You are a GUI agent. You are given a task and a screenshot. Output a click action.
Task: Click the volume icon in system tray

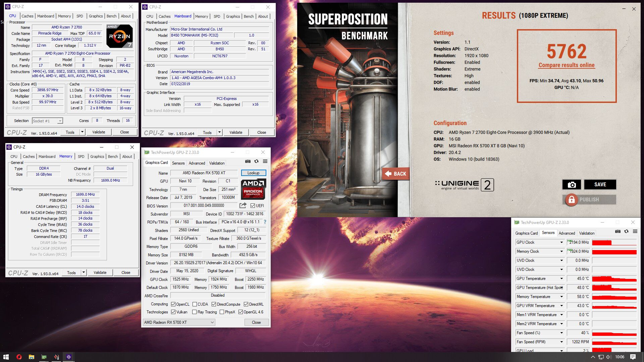609,357
